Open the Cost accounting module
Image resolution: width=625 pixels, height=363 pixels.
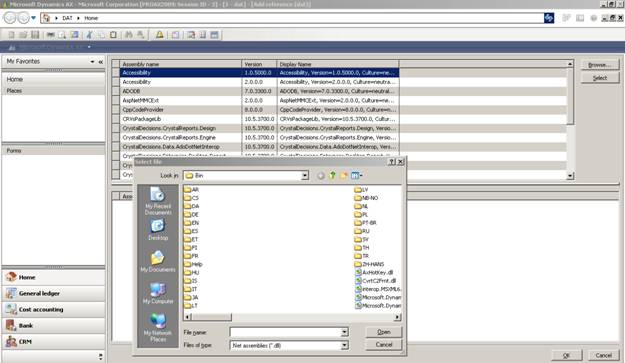point(53,310)
